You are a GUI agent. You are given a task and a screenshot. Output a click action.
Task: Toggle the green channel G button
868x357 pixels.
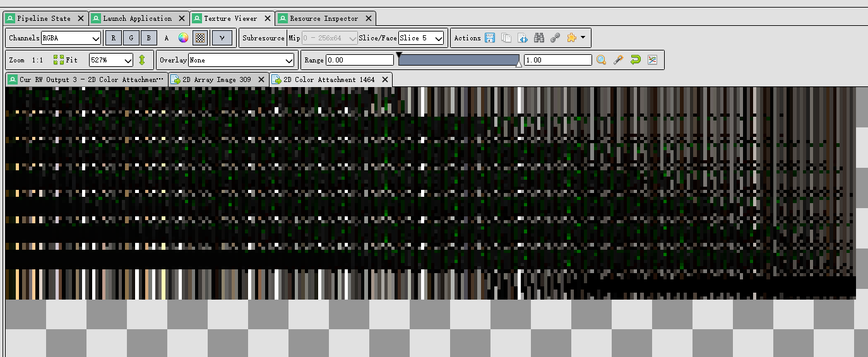pyautogui.click(x=131, y=38)
